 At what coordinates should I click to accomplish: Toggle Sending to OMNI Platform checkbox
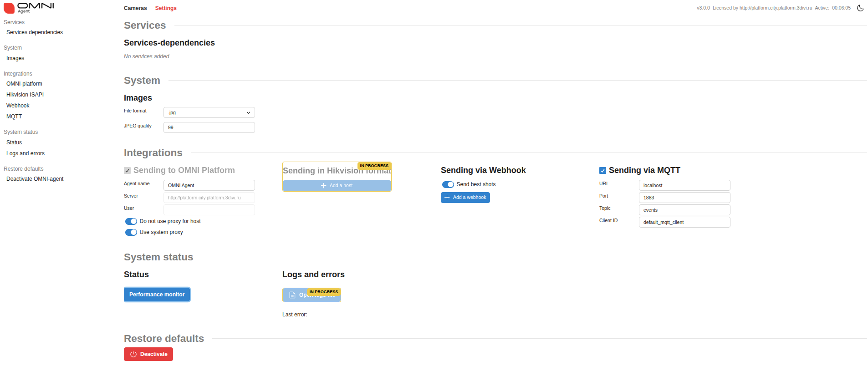(x=128, y=171)
